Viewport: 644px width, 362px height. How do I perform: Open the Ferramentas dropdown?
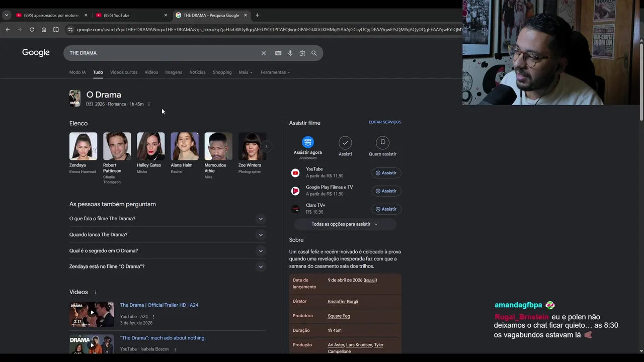(x=275, y=72)
